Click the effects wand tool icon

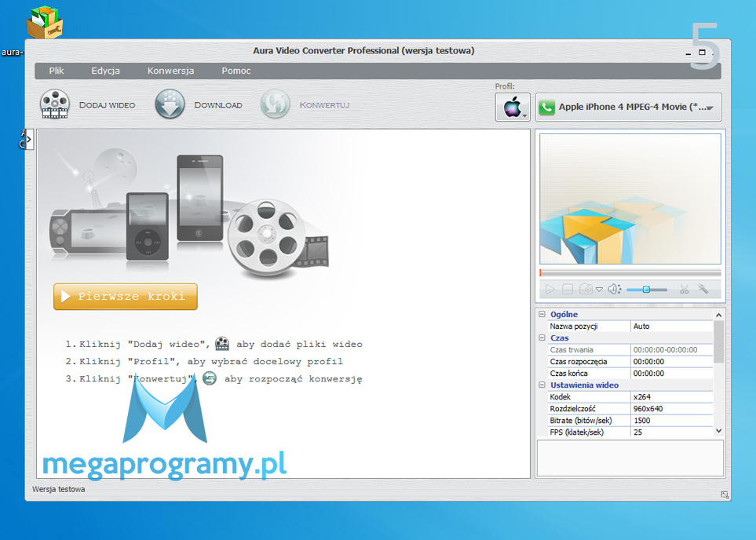tap(703, 290)
